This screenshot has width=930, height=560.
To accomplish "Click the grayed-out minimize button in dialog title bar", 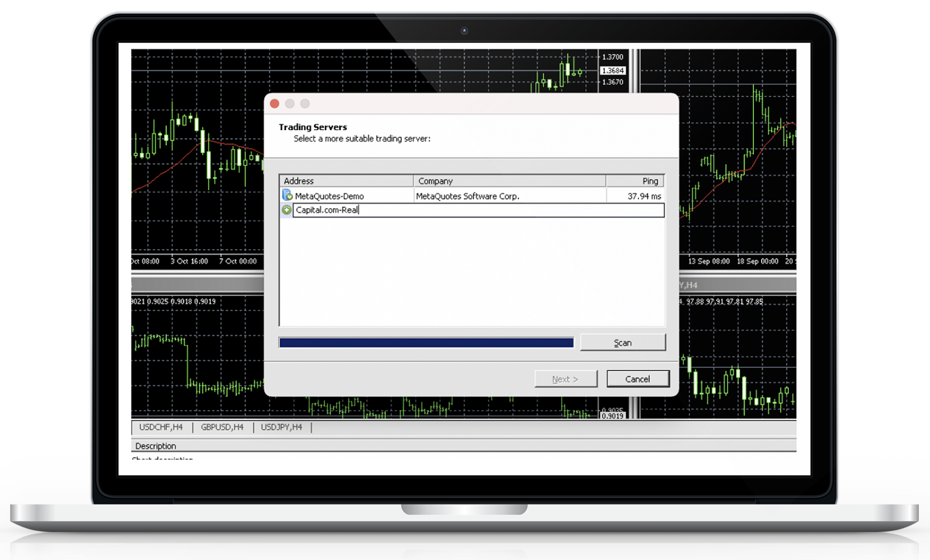I will tap(290, 104).
